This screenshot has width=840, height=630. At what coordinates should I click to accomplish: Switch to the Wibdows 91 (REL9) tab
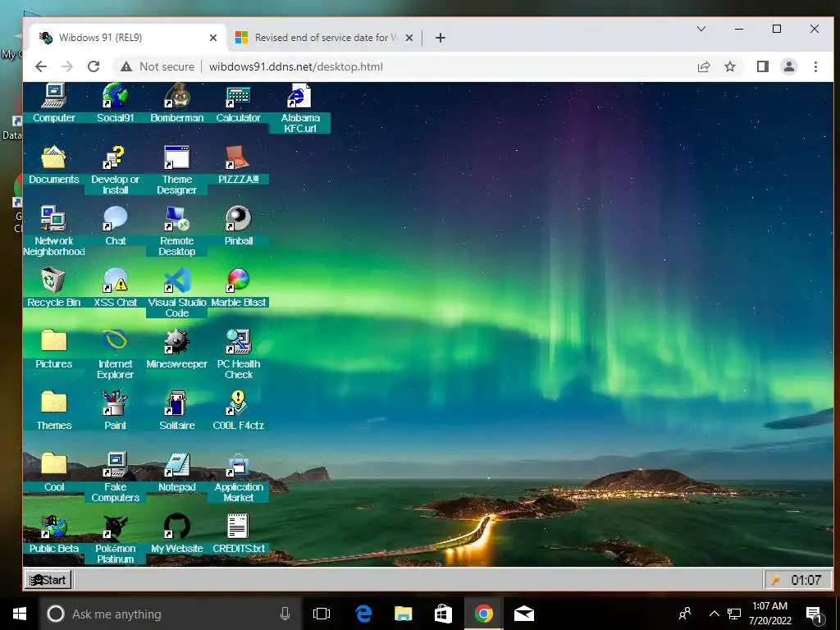coord(127,38)
